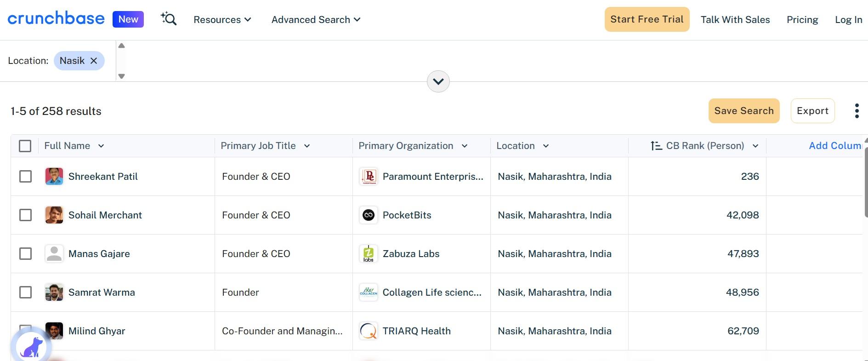Click the PocketBits logo icon

tap(369, 215)
